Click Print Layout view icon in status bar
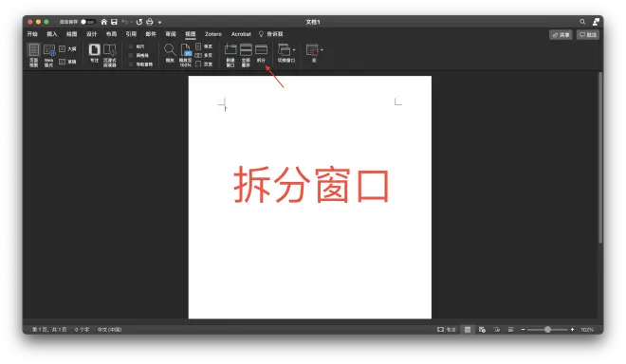Screen dimensions: 626x364 pos(468,330)
